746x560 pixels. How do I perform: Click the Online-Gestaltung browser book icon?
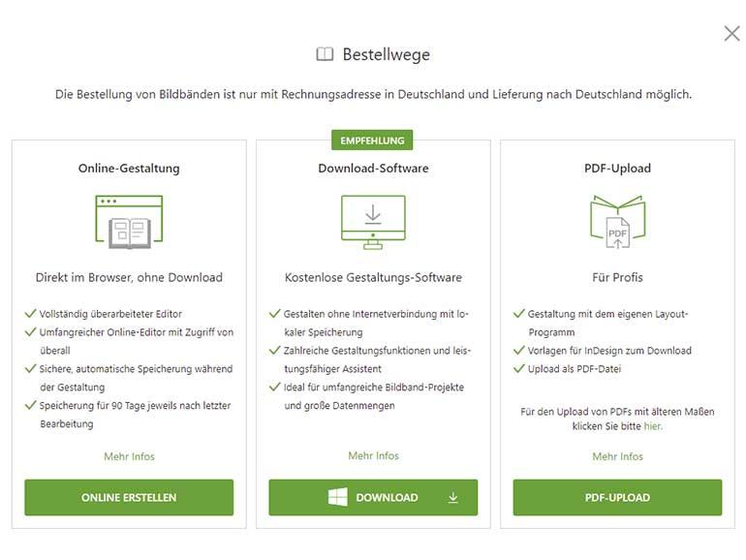coord(129,222)
